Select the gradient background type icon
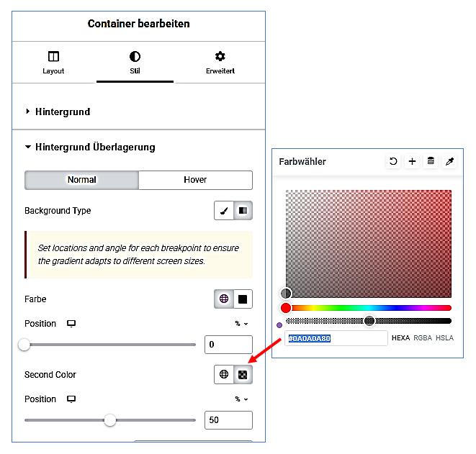This screenshot has width=476, height=454. point(243,211)
